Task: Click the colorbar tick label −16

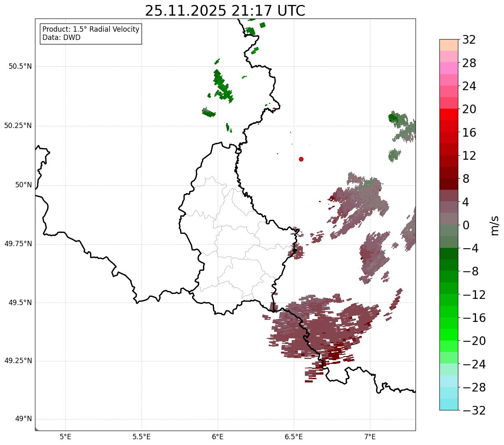Action: pyautogui.click(x=474, y=318)
